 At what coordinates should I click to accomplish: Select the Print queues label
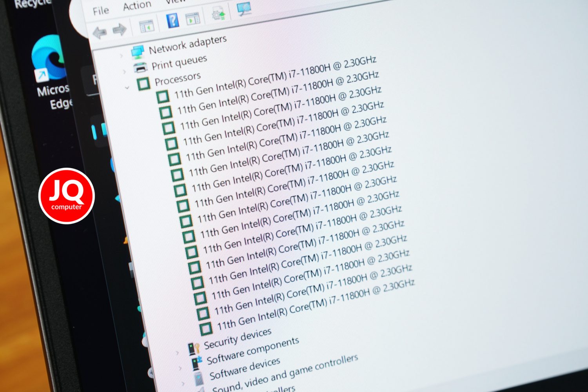[179, 63]
